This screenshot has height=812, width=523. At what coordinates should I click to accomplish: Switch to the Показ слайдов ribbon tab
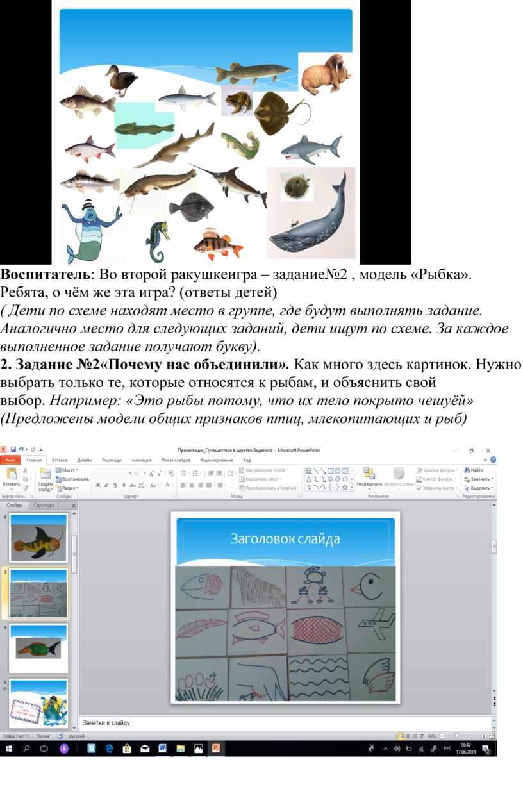(176, 460)
